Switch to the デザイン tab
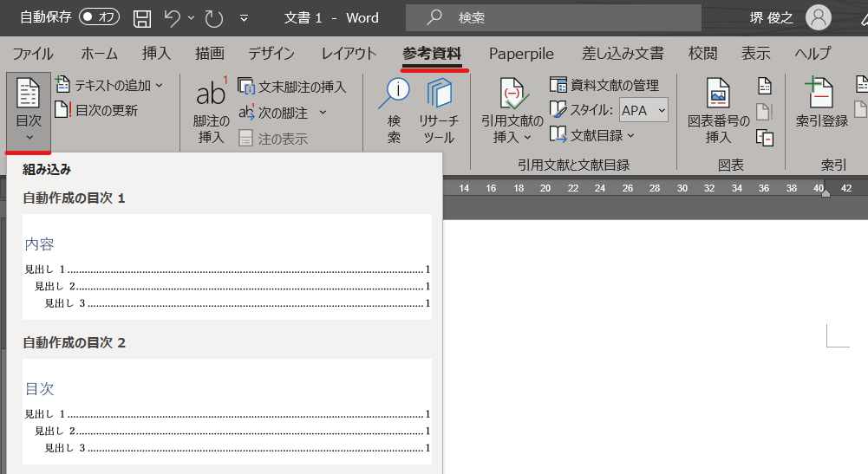 pyautogui.click(x=271, y=54)
